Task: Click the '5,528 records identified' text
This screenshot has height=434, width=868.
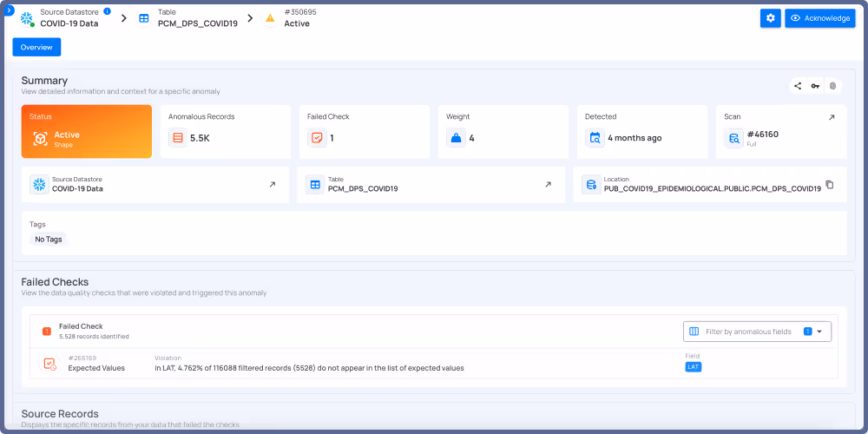Action: (x=94, y=336)
